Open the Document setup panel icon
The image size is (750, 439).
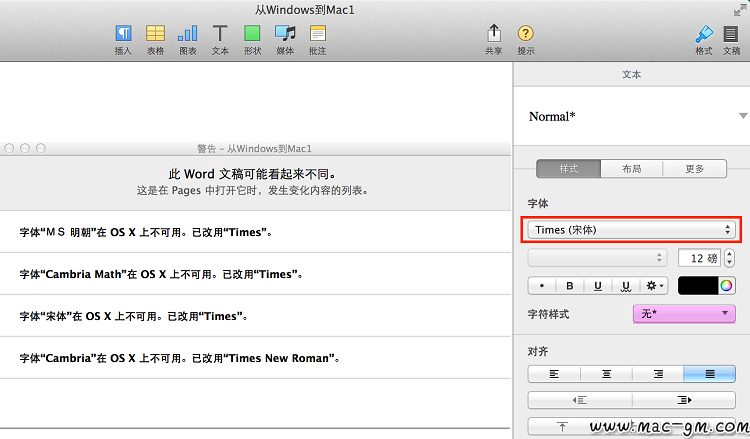(731, 40)
